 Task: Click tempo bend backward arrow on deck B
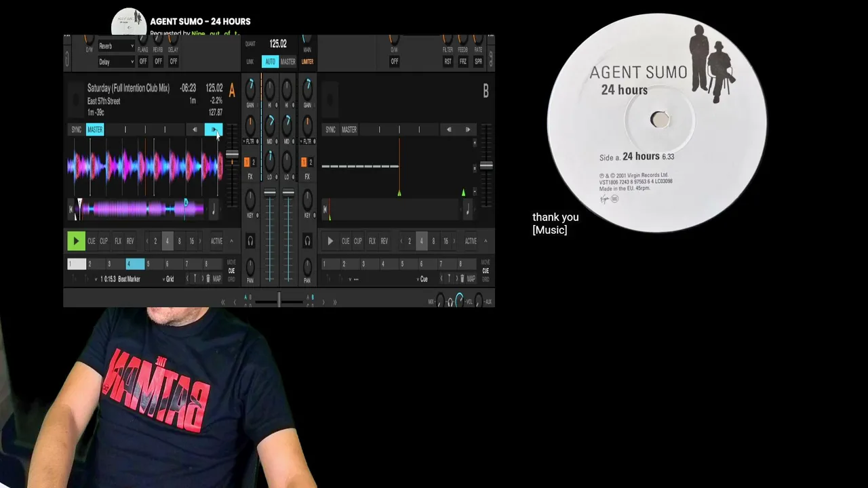click(448, 129)
